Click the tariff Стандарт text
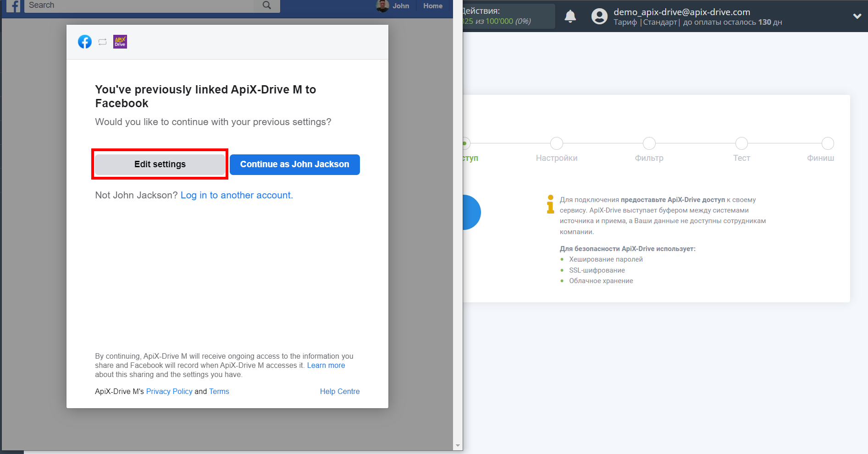This screenshot has width=868, height=454. tap(660, 22)
